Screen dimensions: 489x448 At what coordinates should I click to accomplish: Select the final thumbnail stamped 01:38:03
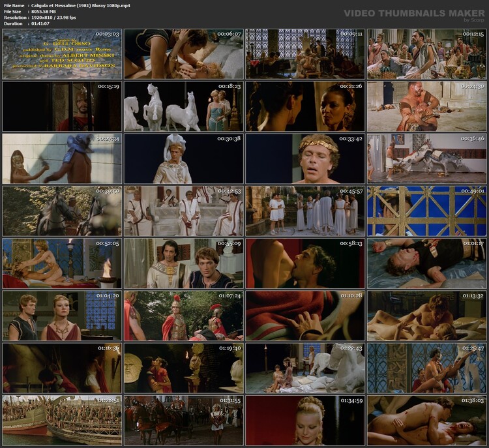[x=426, y=421]
